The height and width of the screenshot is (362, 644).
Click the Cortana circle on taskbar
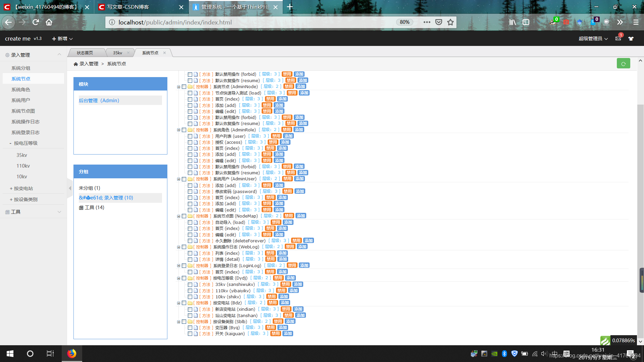(30, 354)
